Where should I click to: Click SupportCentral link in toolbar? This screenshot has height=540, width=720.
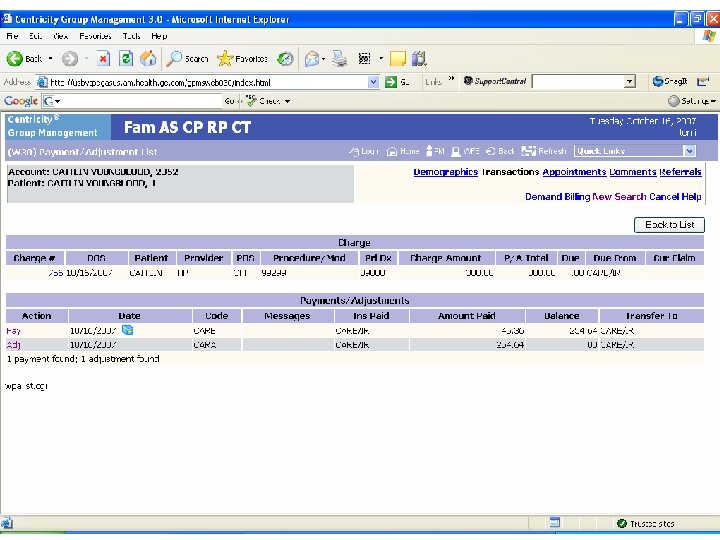(495, 81)
